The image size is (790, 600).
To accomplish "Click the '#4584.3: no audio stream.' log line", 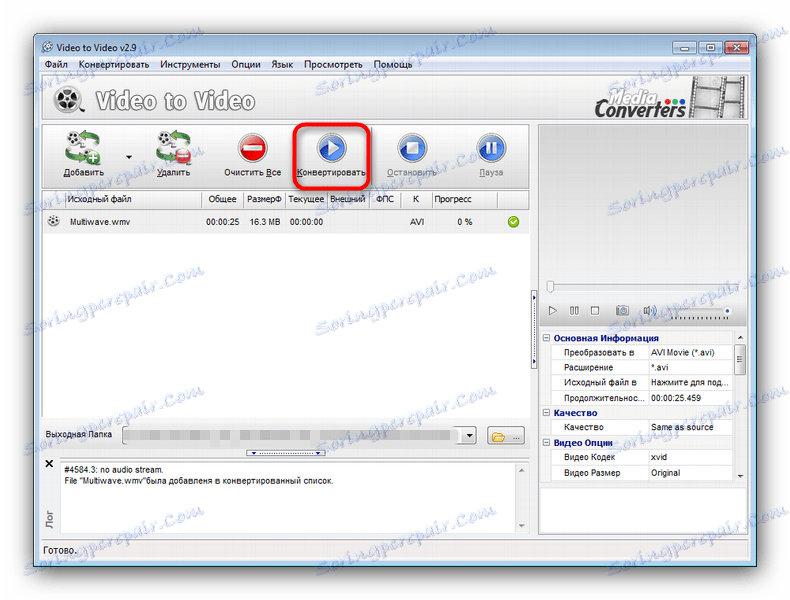I will click(x=113, y=470).
